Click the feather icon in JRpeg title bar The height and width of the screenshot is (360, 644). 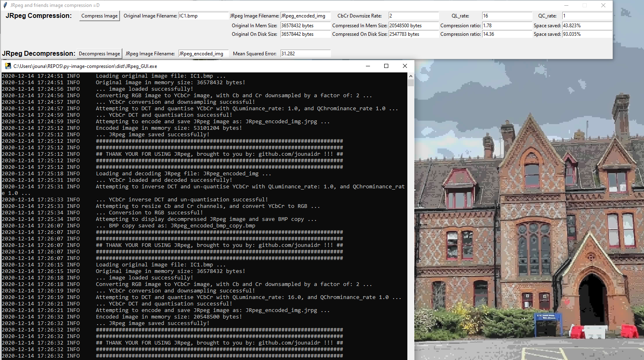coord(5,5)
